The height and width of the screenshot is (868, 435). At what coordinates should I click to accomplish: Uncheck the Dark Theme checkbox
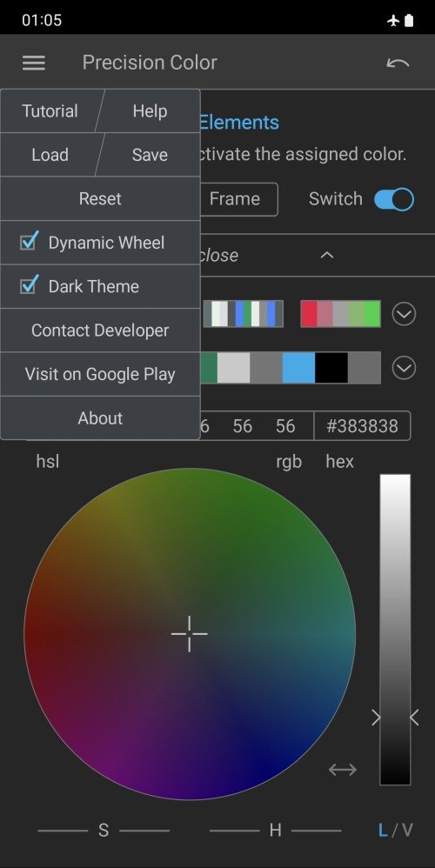tap(29, 285)
